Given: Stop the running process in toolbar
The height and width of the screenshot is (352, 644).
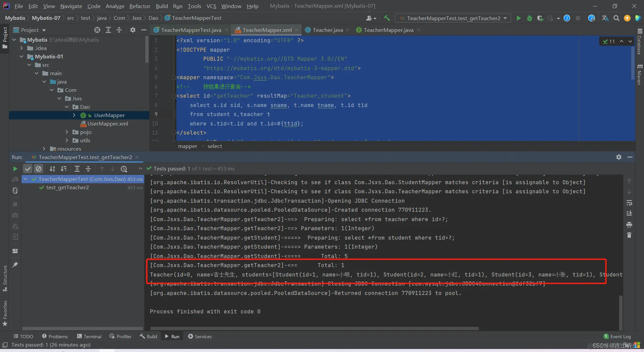Looking at the screenshot, I should pyautogui.click(x=578, y=18).
